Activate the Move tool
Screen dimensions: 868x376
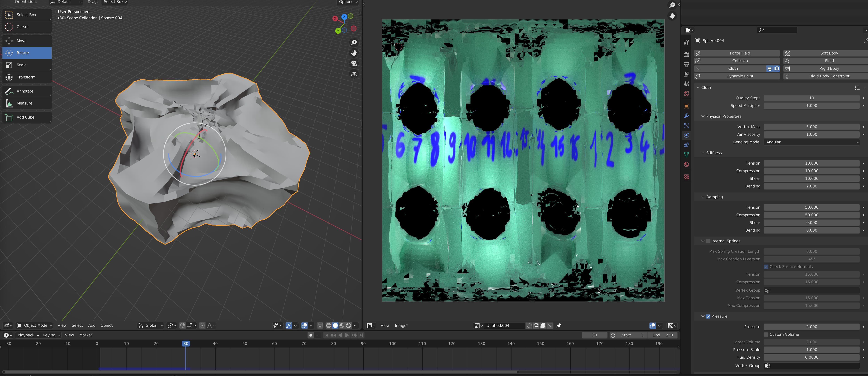point(27,41)
